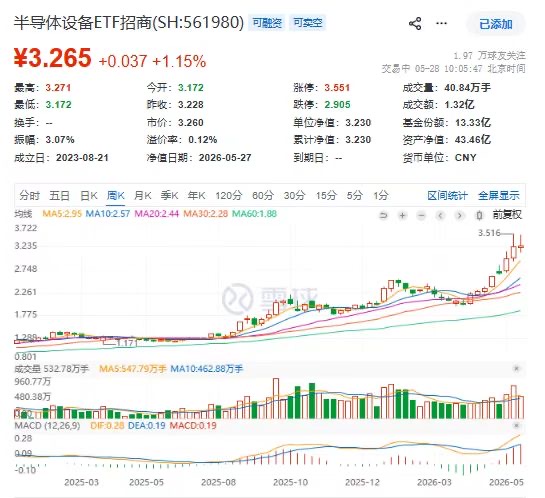Click the 3.516 high marker on chart
The height and width of the screenshot is (498, 545).
(x=489, y=232)
